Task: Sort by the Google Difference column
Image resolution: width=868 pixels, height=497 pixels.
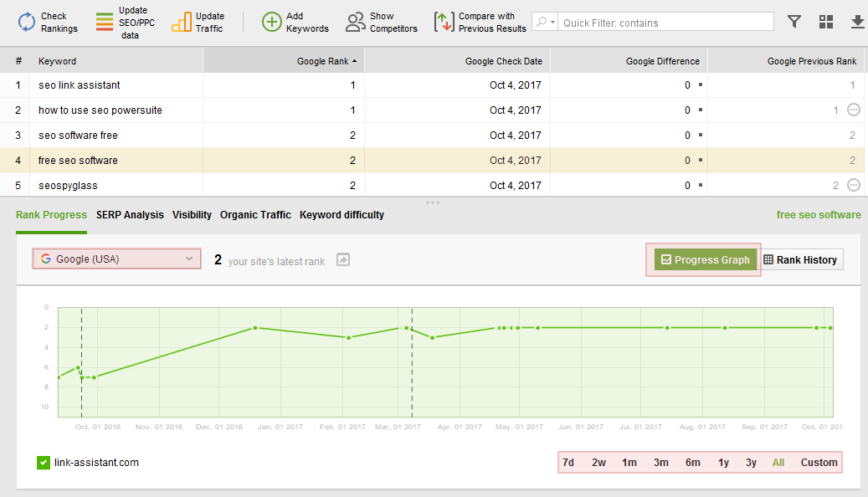Action: 629,61
